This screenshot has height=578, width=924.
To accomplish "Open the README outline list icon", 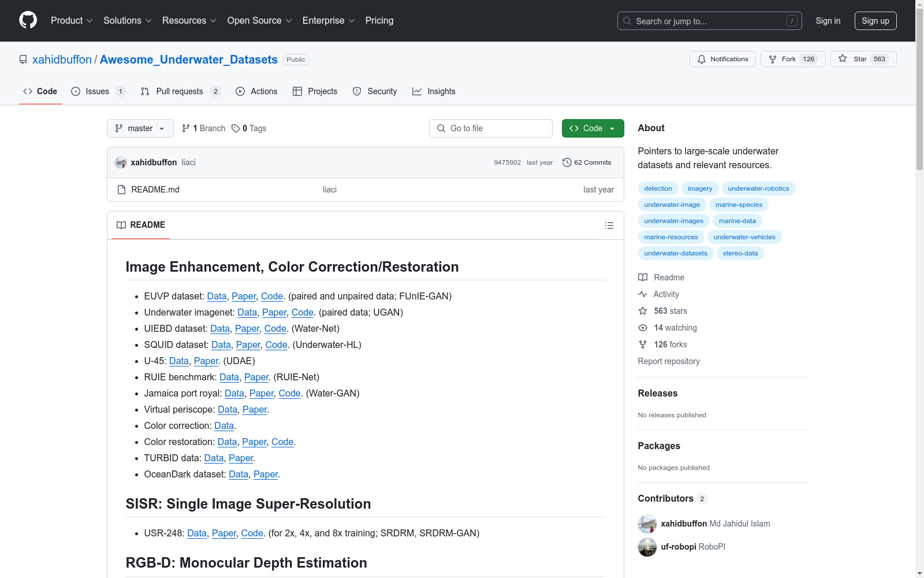I will [x=609, y=225].
